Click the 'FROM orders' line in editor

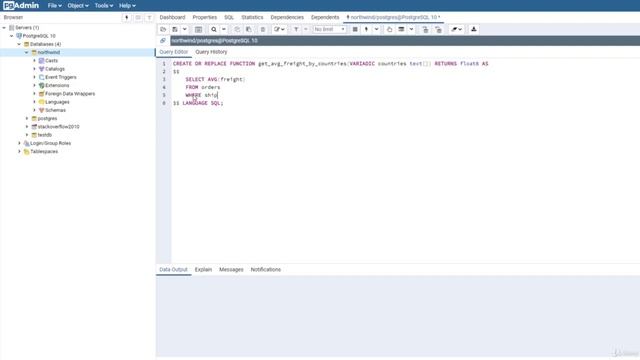(202, 87)
